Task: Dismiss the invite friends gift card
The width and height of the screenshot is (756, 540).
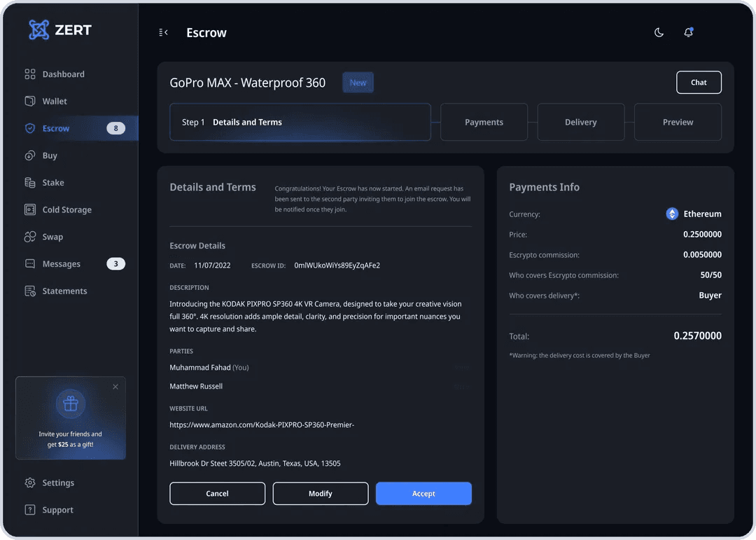Action: [x=115, y=387]
